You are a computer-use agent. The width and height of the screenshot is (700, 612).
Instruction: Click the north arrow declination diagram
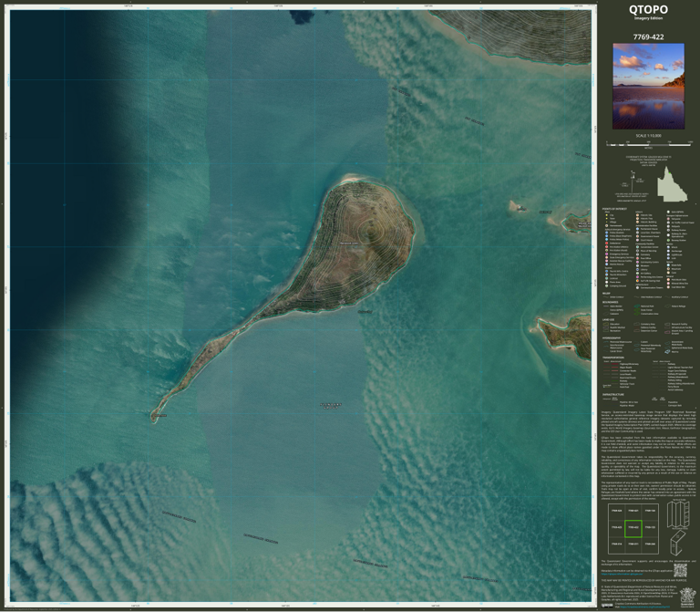pyautogui.click(x=633, y=181)
